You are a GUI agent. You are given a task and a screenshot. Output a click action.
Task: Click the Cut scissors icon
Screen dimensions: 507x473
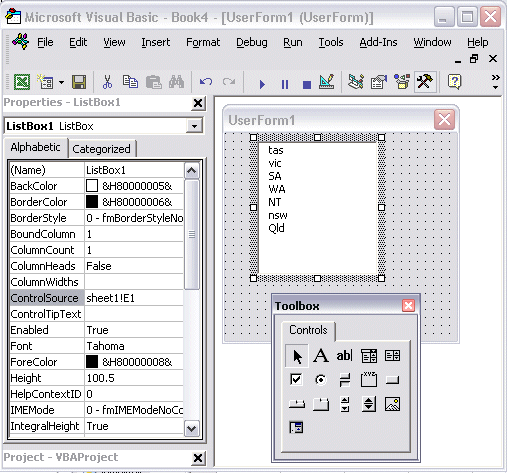pyautogui.click(x=107, y=82)
